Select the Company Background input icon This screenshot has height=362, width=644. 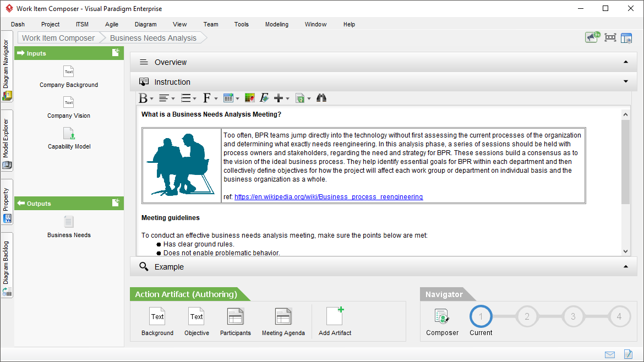69,72
